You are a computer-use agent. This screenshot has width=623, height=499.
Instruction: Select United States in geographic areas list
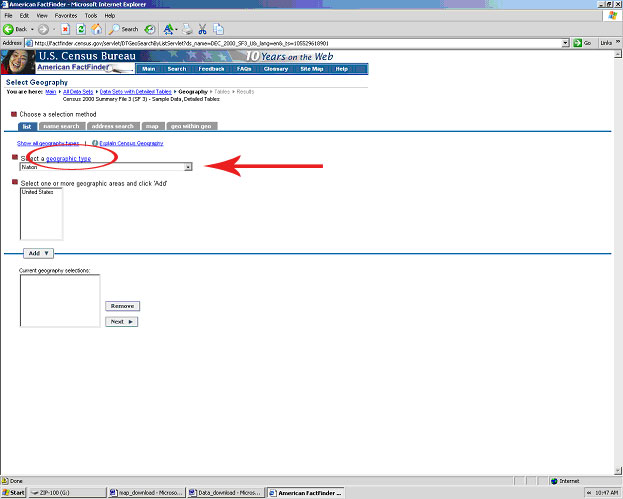point(37,192)
